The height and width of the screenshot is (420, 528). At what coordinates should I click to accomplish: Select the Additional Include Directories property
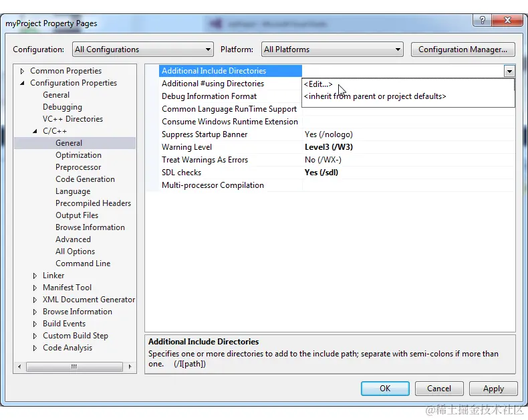point(231,71)
